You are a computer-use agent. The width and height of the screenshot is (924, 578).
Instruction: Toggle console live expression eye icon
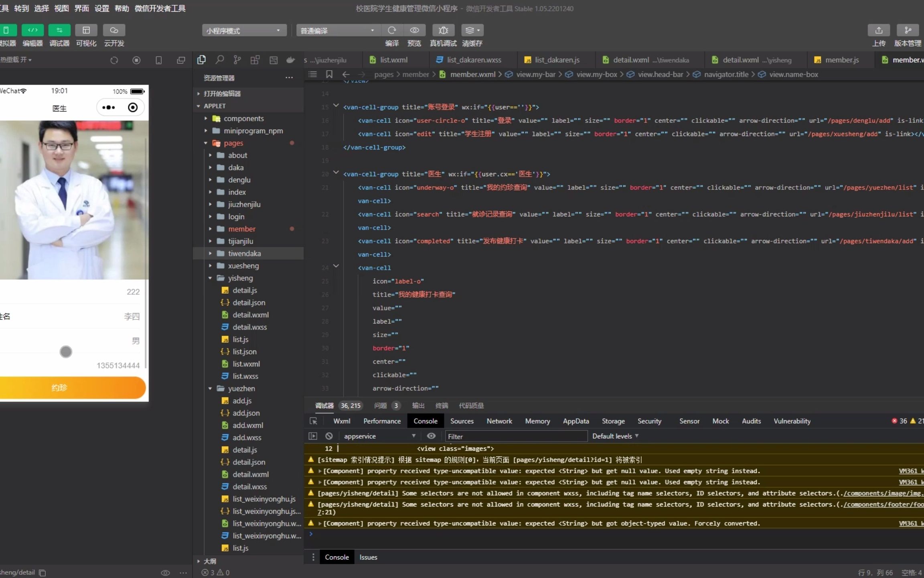pos(431,436)
